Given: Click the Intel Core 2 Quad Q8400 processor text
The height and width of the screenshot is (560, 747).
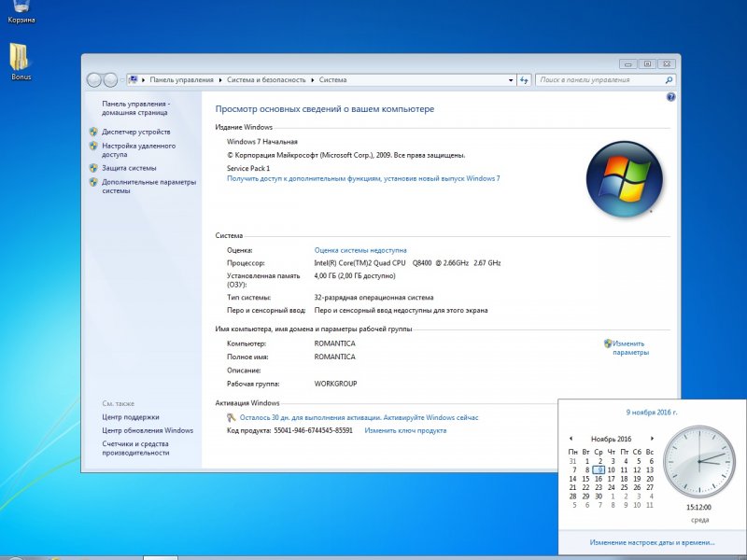Looking at the screenshot, I should click(x=407, y=263).
